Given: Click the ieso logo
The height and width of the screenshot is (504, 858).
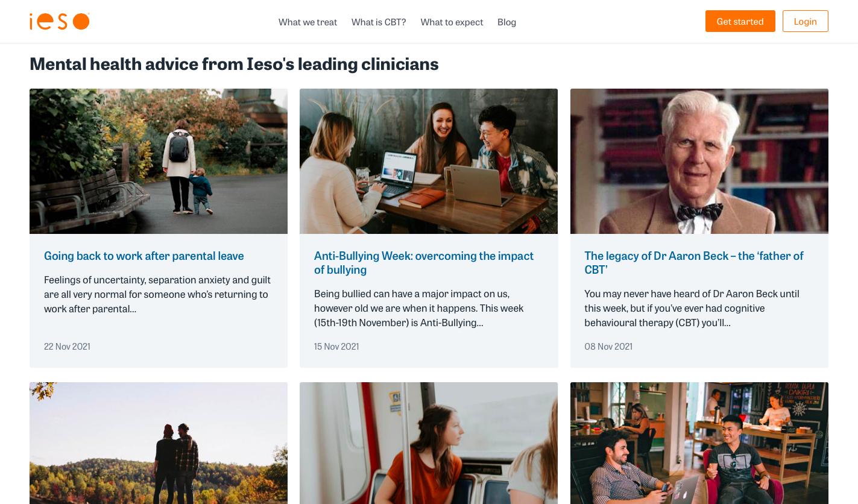Looking at the screenshot, I should [60, 21].
